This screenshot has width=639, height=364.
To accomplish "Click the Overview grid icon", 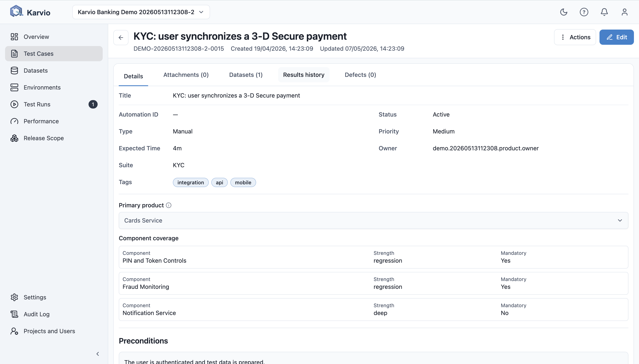I will 14,37.
